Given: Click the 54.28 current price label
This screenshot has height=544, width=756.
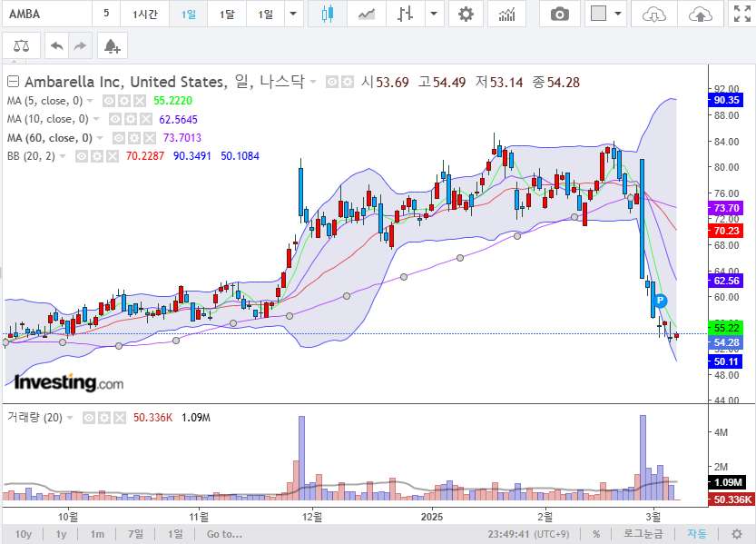Looking at the screenshot, I should pos(725,342).
